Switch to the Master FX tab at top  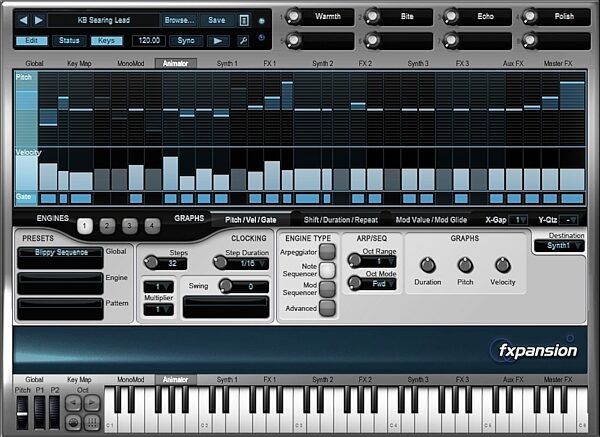coord(558,64)
